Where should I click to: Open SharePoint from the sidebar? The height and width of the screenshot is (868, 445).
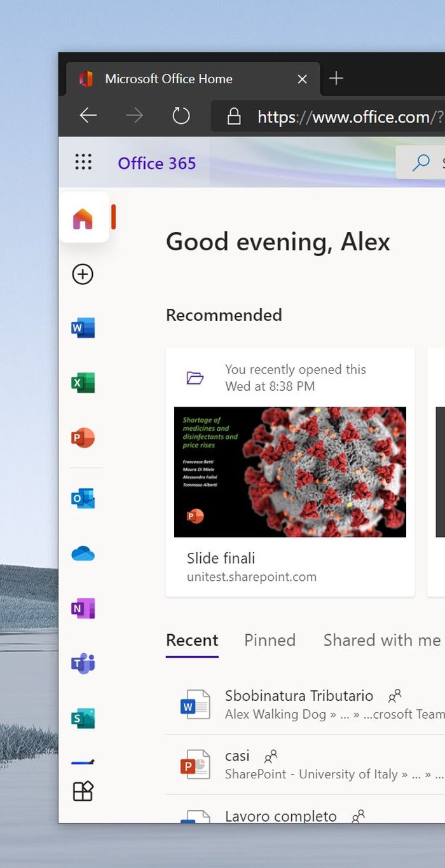click(x=83, y=718)
